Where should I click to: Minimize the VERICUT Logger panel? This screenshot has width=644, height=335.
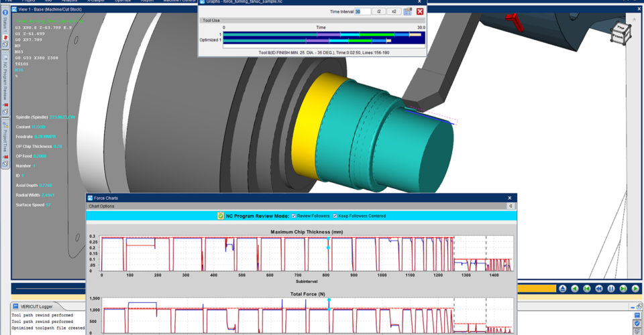[x=633, y=307]
